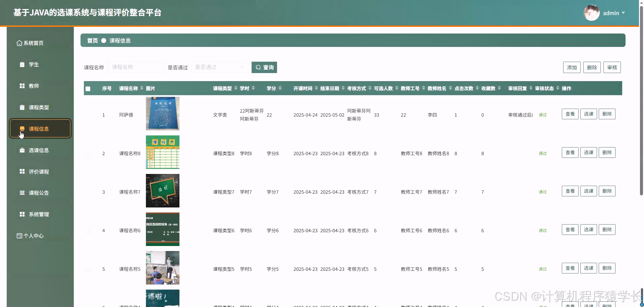The height and width of the screenshot is (307, 644).
Task: Focus the 课程名称 search input
Action: [x=136, y=67]
